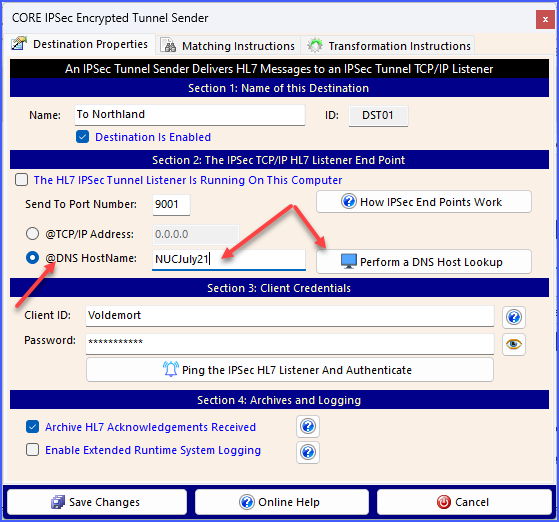Click the power icon on Cancel button

pyautogui.click(x=443, y=502)
